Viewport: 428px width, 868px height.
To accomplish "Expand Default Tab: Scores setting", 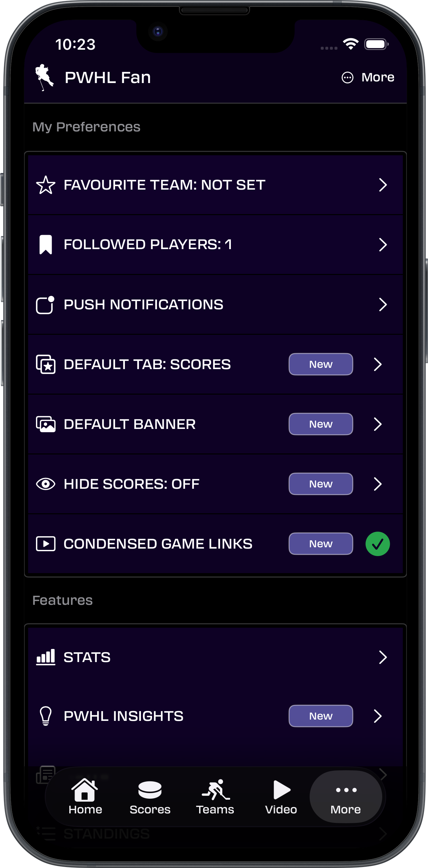I will coord(377,364).
